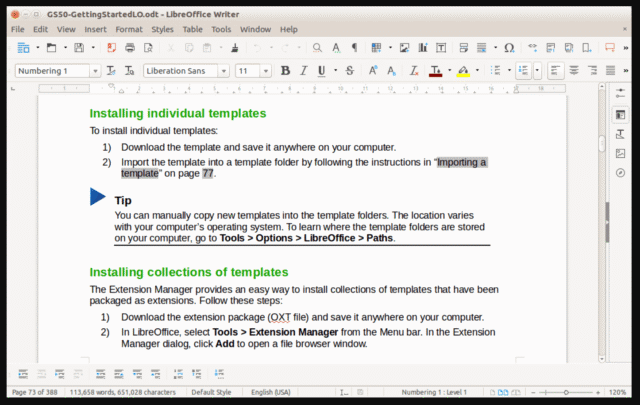Toggle Bold formatting
The width and height of the screenshot is (640, 405).
coord(285,71)
